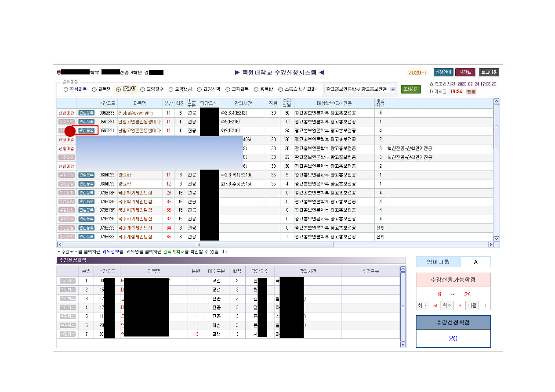The image size is (555, 392).
Task: Click highlighted 관심등록 for course 0560631
Action: [x=87, y=130]
